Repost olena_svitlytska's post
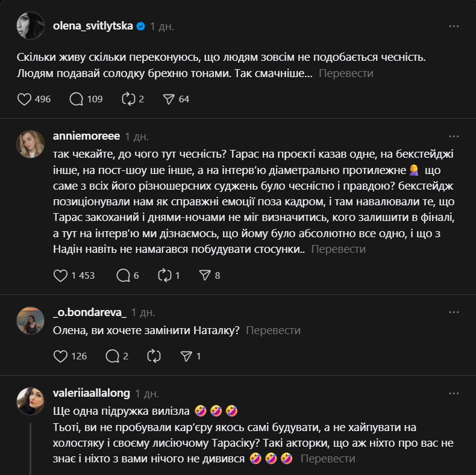This screenshot has width=476, height=475. [128, 99]
